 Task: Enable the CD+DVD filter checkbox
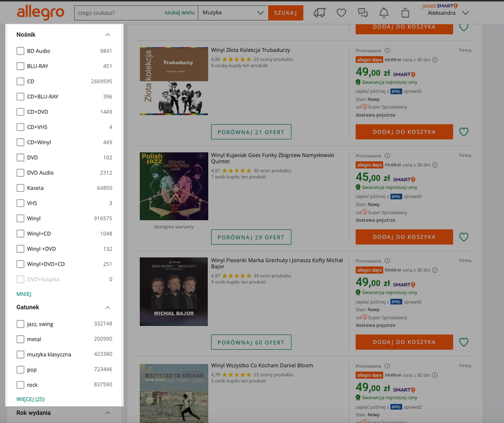tap(20, 112)
